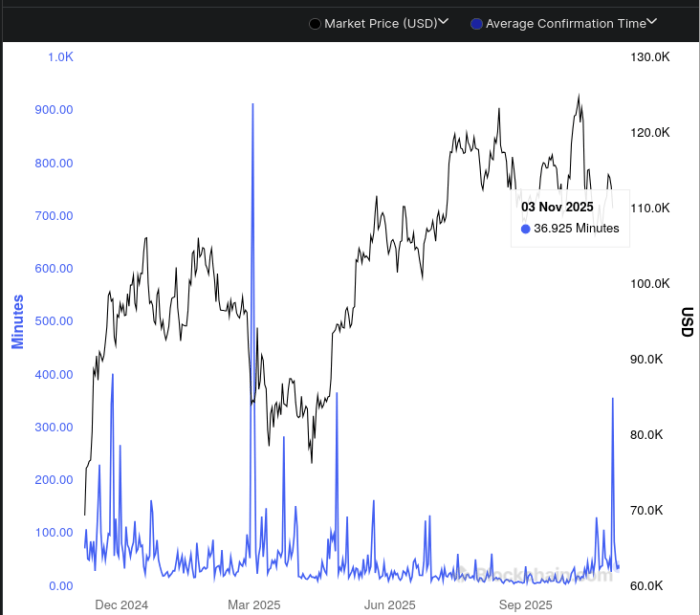Click the 500.00 label on Minutes axis
This screenshot has width=700, height=615.
tap(54, 321)
